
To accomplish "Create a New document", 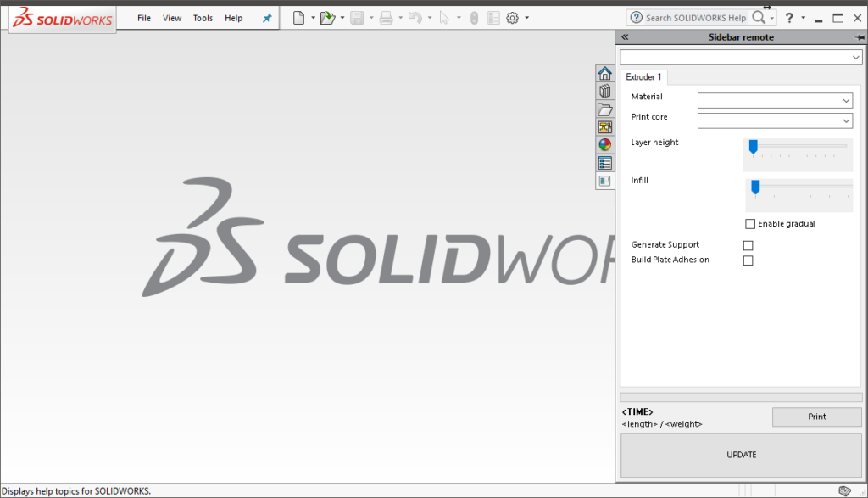I will 298,19.
